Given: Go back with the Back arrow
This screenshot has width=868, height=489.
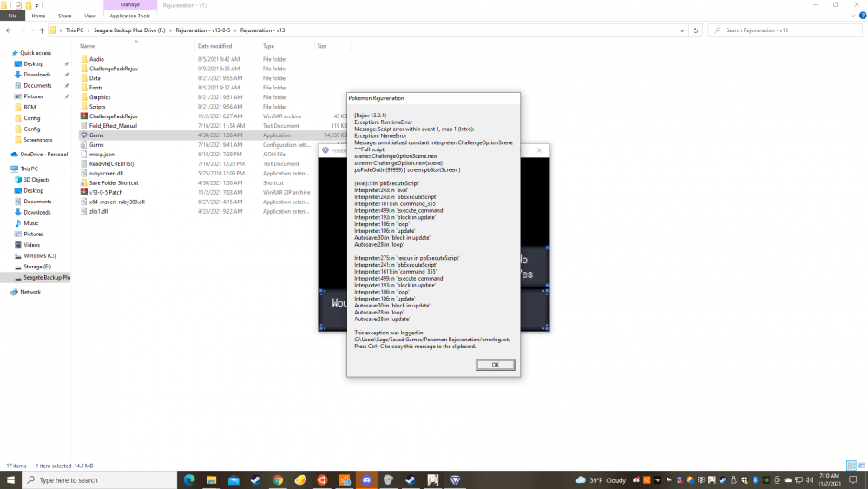Looking at the screenshot, I should pos(9,30).
